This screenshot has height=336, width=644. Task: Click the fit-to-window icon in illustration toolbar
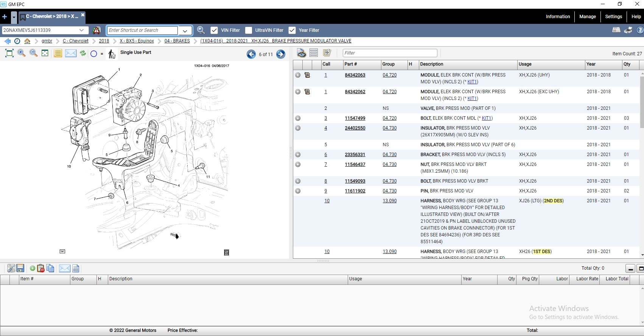click(9, 53)
